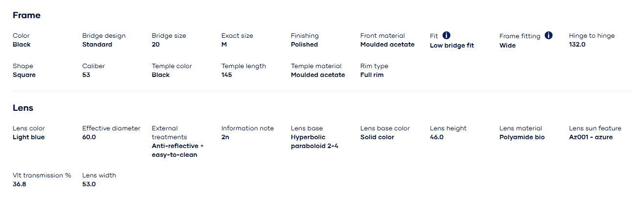The image size is (644, 199).
Task: Click the info icon beside Frame fitting
Action: [x=549, y=35]
